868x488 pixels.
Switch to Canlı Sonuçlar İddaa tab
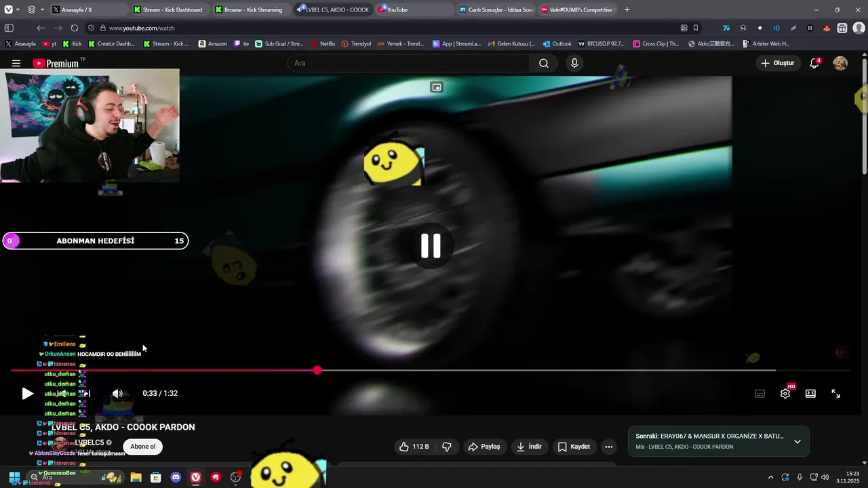point(496,9)
